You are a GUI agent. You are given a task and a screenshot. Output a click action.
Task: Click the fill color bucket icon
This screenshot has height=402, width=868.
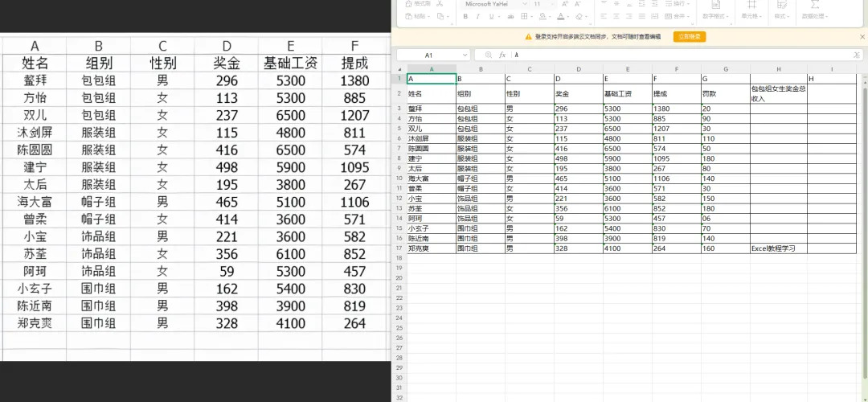coord(542,16)
